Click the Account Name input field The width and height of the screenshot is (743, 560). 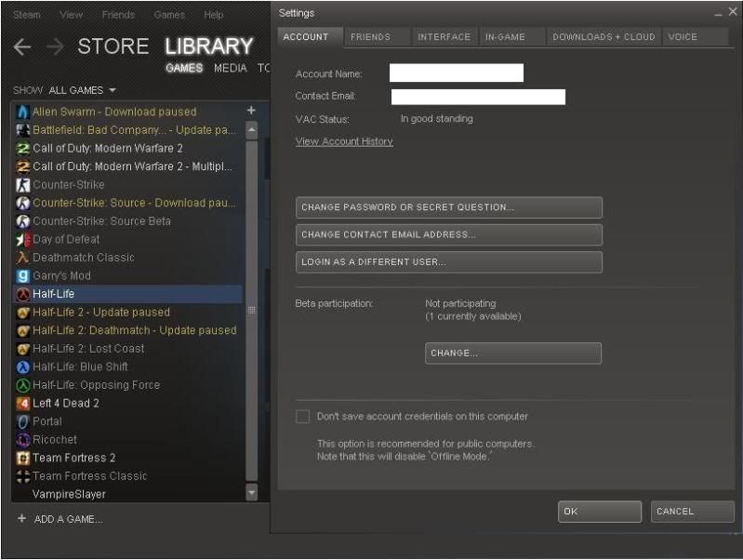[x=456, y=73]
